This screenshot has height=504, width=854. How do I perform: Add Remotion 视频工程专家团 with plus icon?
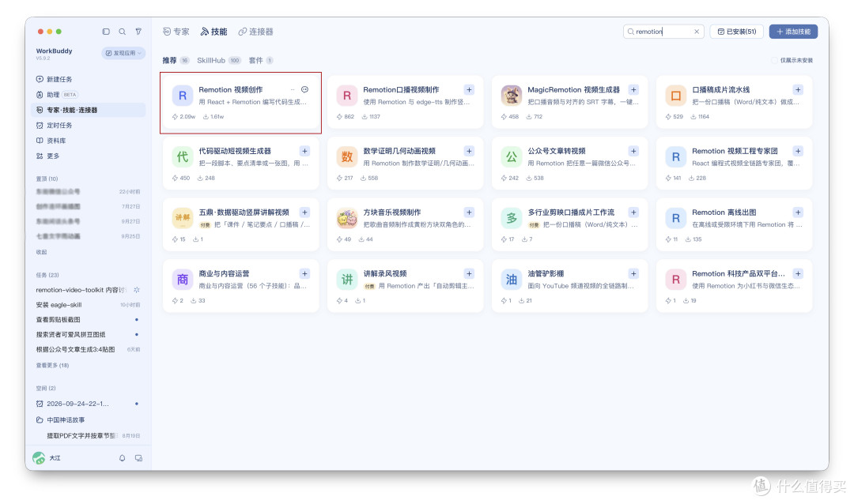coord(798,151)
